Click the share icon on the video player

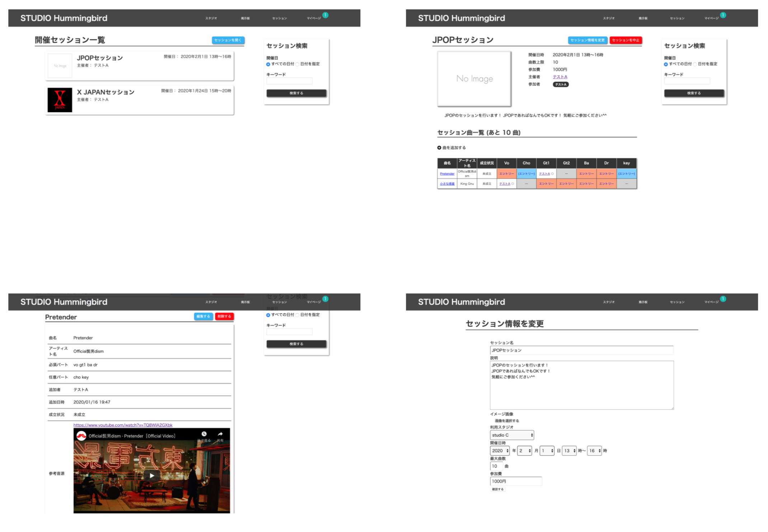click(x=221, y=433)
